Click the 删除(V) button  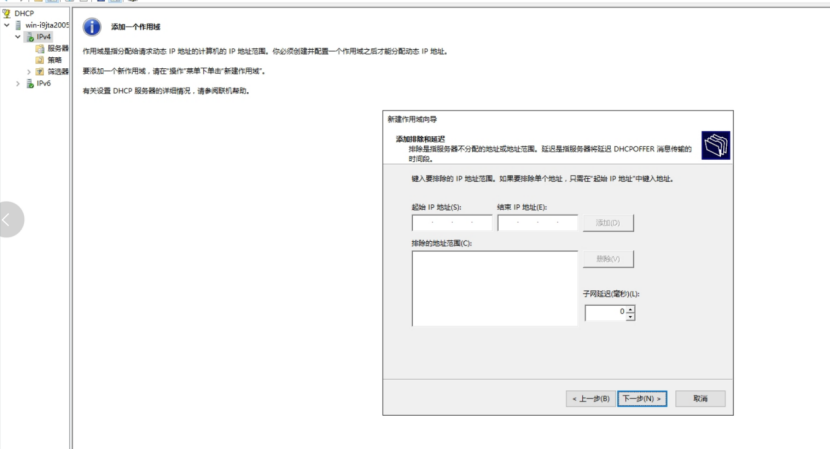coord(608,259)
